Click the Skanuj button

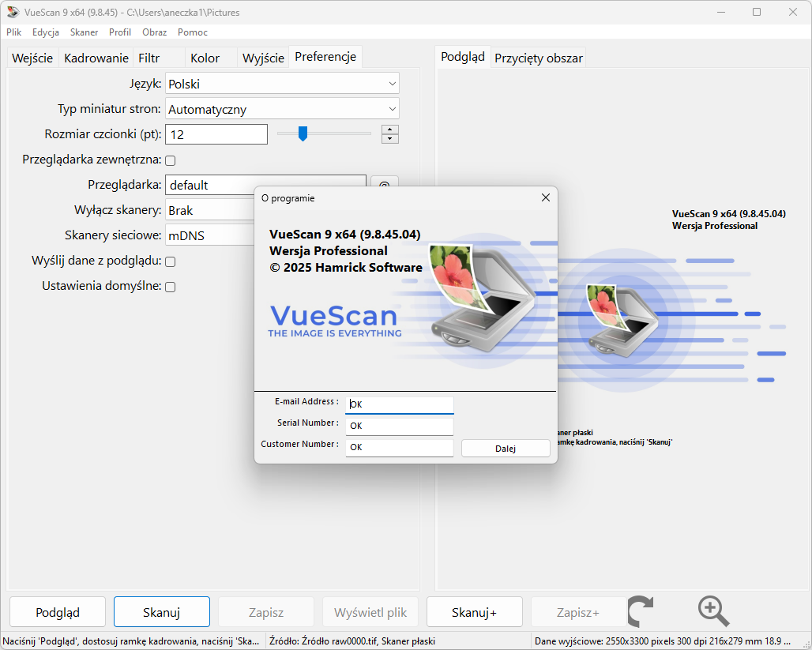tap(162, 612)
